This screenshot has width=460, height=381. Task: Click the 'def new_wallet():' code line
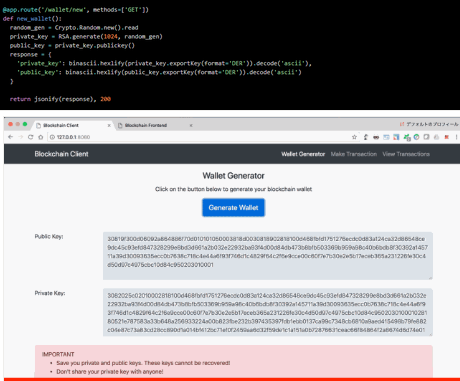pyautogui.click(x=32, y=19)
